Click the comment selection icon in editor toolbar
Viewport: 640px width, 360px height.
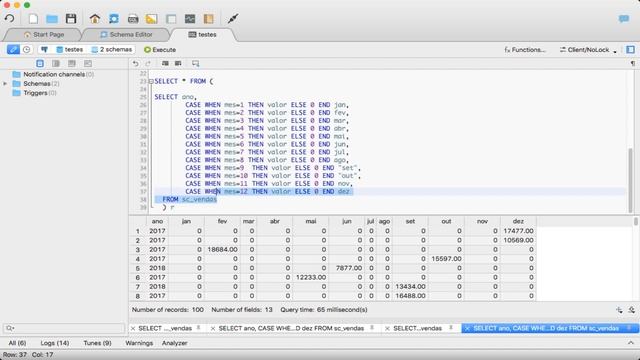point(165,63)
